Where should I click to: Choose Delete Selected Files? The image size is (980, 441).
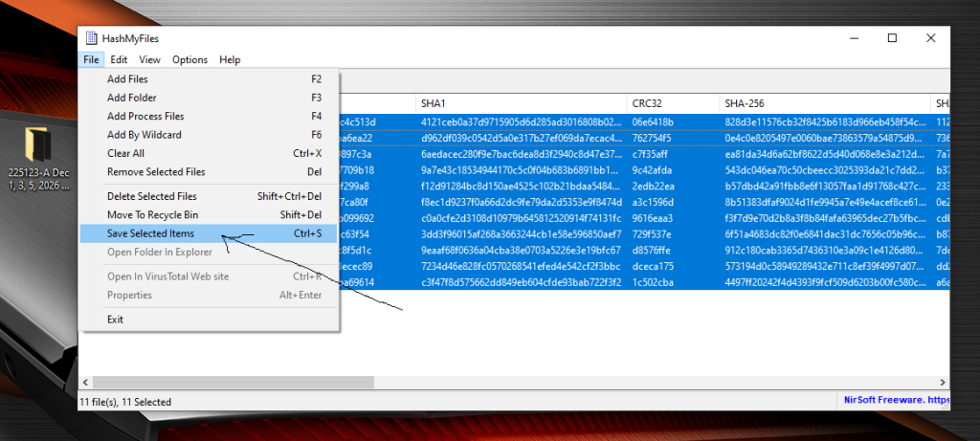click(209, 196)
